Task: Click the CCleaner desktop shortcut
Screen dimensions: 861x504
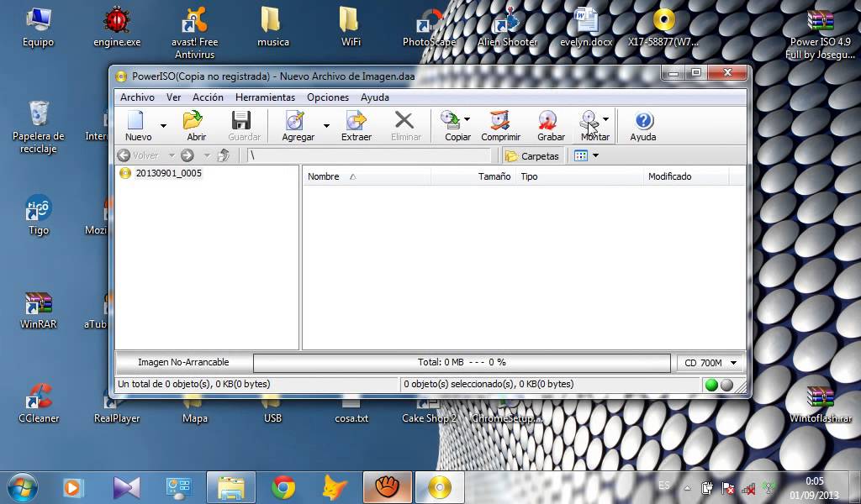Action: [39, 404]
